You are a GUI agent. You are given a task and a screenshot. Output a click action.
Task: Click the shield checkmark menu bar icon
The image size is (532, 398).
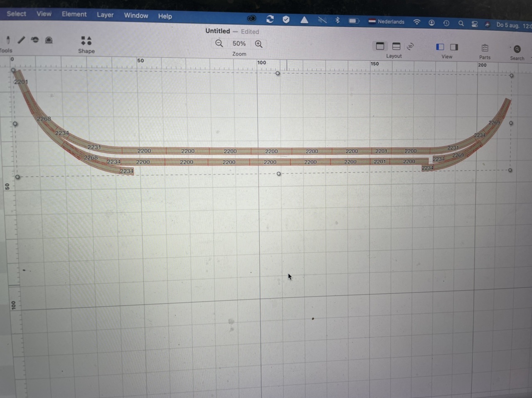286,19
